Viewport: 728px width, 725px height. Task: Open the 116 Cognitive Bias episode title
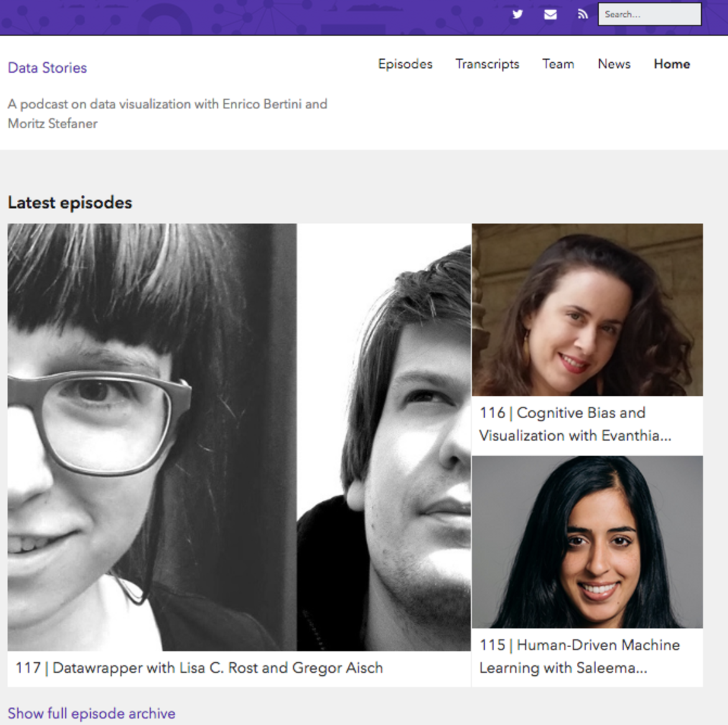[x=575, y=424]
